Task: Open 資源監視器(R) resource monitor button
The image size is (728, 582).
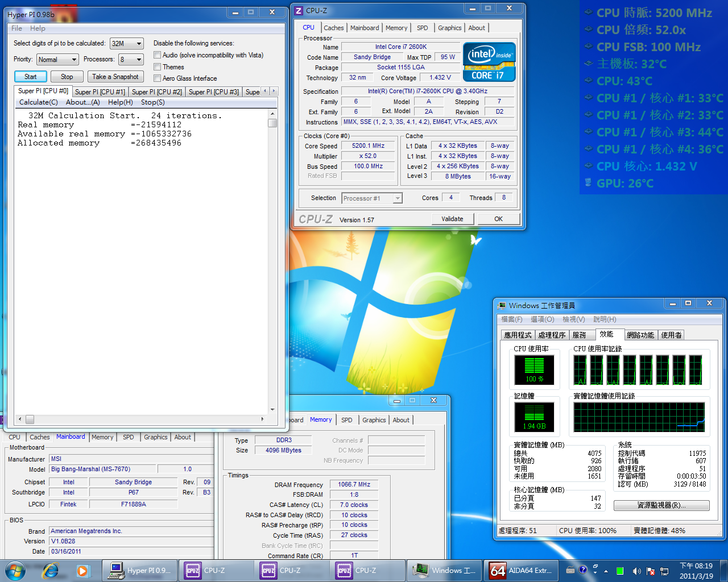Action: click(x=661, y=505)
